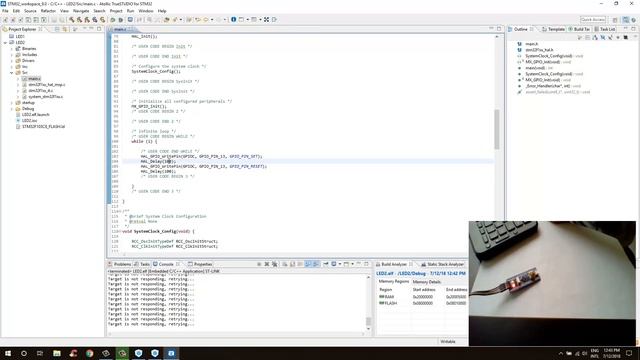
Task: Select system_stm32f1xx.c in the tree
Action: click(x=45, y=97)
